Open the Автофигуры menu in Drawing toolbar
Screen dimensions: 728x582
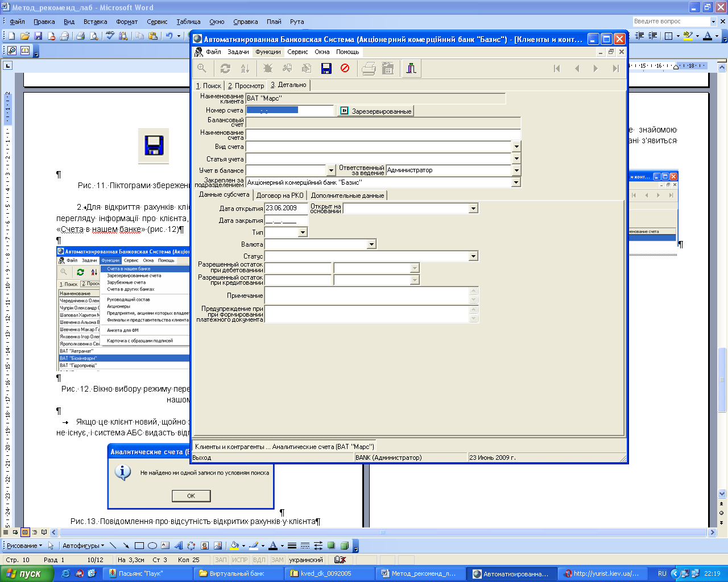(82, 546)
